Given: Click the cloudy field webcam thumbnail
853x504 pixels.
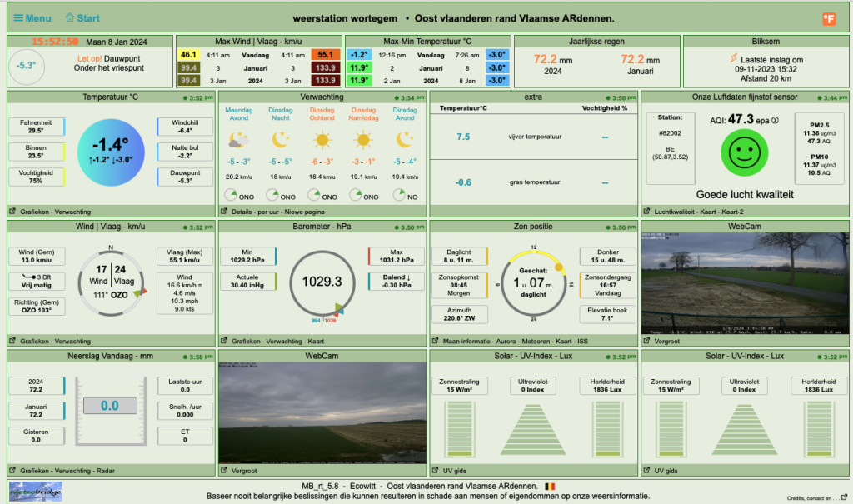Looking at the screenshot, I should click(322, 413).
